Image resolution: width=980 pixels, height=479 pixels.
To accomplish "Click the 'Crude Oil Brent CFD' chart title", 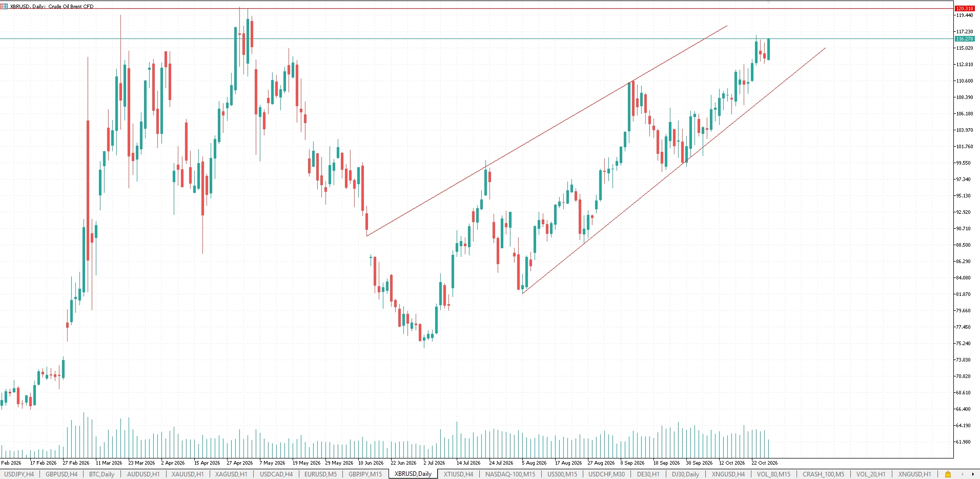I will coord(71,7).
